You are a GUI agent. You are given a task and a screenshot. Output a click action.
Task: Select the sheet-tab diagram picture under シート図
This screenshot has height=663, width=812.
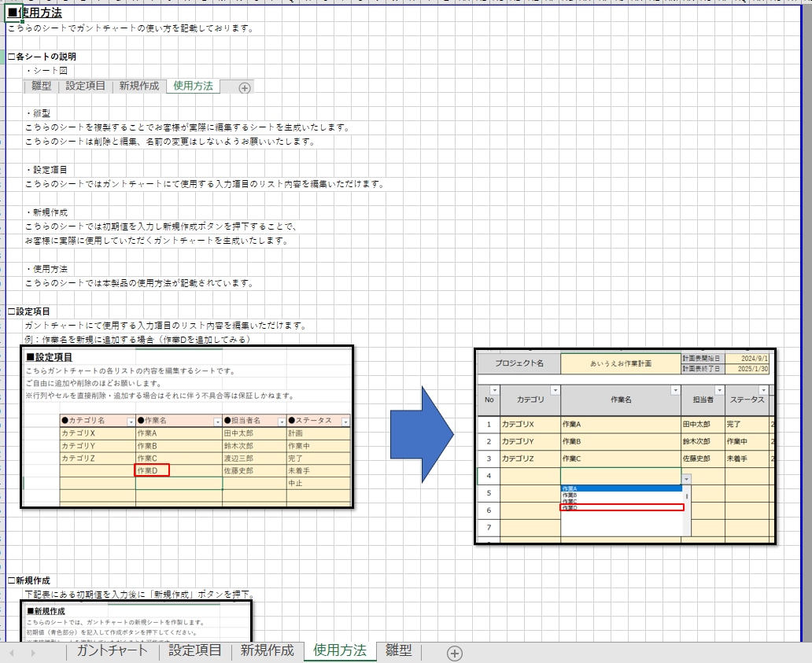point(138,87)
